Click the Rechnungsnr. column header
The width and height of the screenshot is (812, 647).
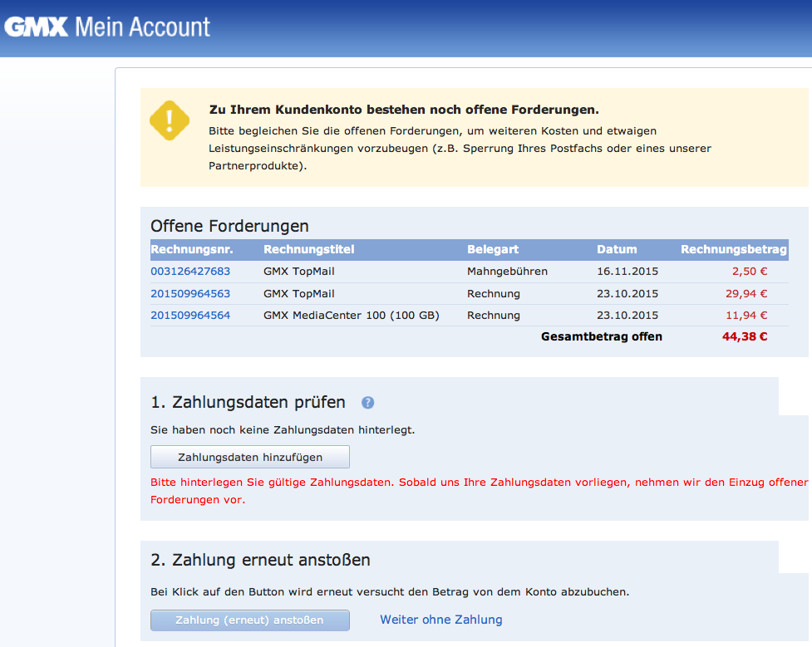(x=192, y=249)
